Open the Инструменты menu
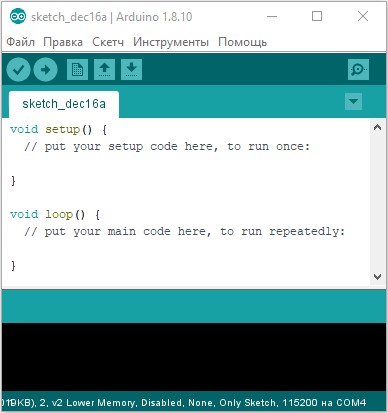The width and height of the screenshot is (388, 413). click(x=171, y=42)
